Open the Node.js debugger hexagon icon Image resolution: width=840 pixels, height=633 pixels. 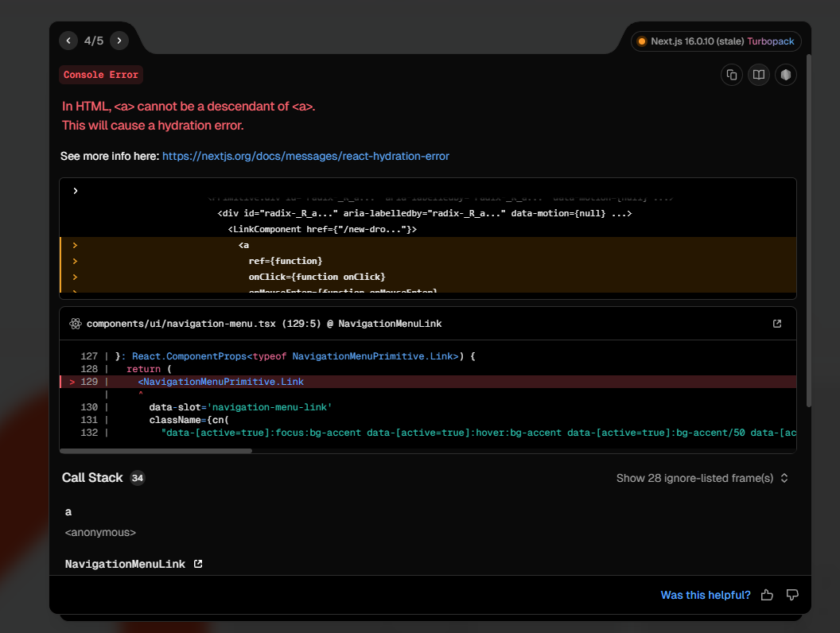coord(785,75)
